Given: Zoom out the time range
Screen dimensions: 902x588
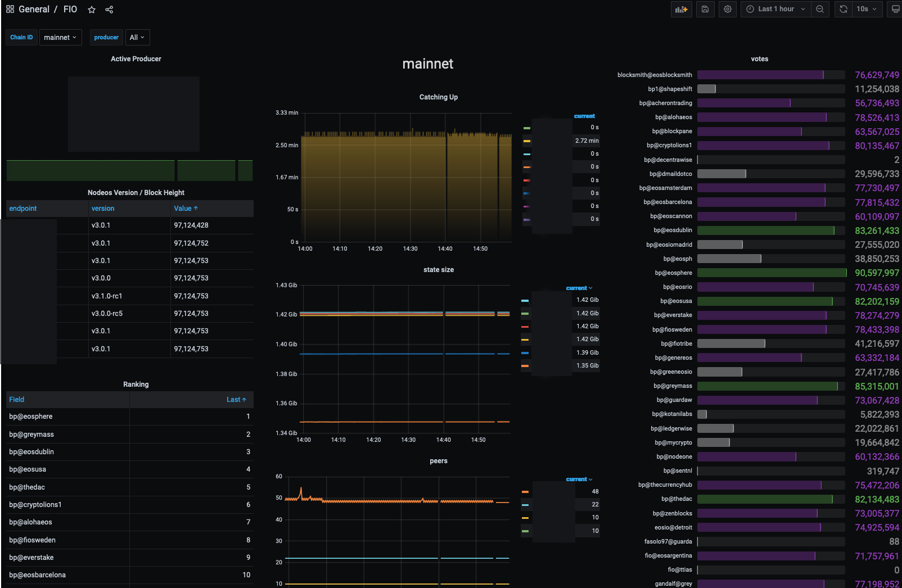Looking at the screenshot, I should (820, 10).
